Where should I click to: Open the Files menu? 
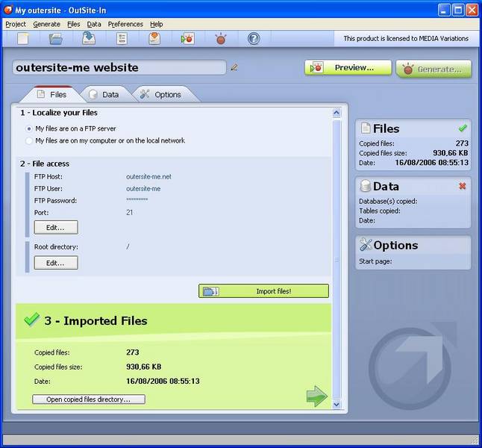[73, 24]
